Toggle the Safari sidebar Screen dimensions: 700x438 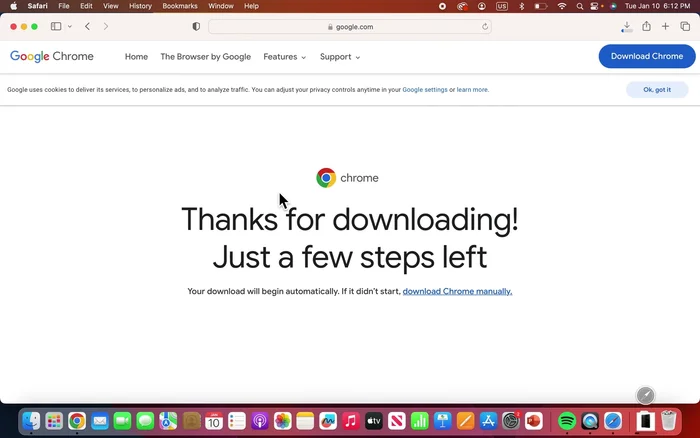click(x=56, y=26)
